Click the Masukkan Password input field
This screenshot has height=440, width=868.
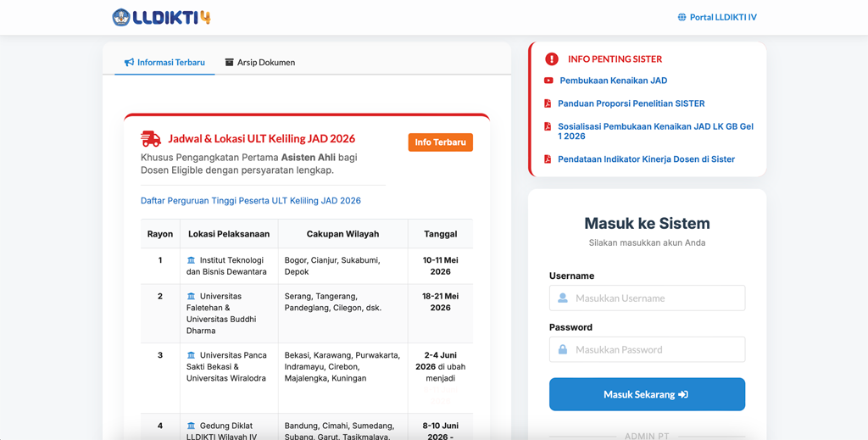pos(647,350)
